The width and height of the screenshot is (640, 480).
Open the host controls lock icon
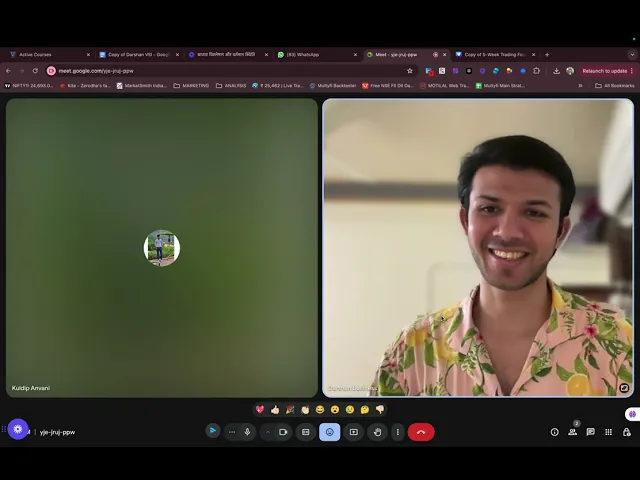(627, 432)
